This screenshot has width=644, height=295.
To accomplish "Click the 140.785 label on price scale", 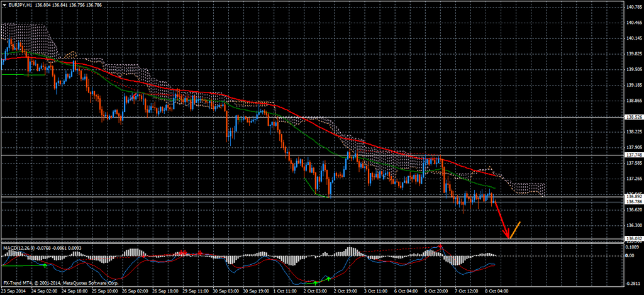I will click(x=633, y=8).
